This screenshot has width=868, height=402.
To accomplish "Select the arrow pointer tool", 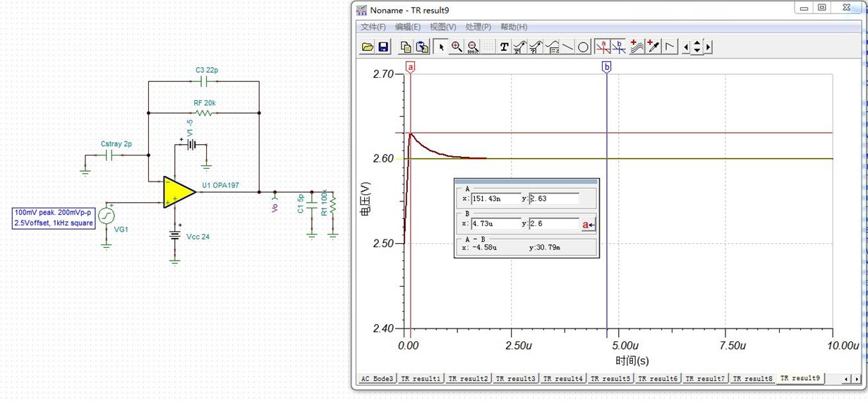I will tap(441, 47).
